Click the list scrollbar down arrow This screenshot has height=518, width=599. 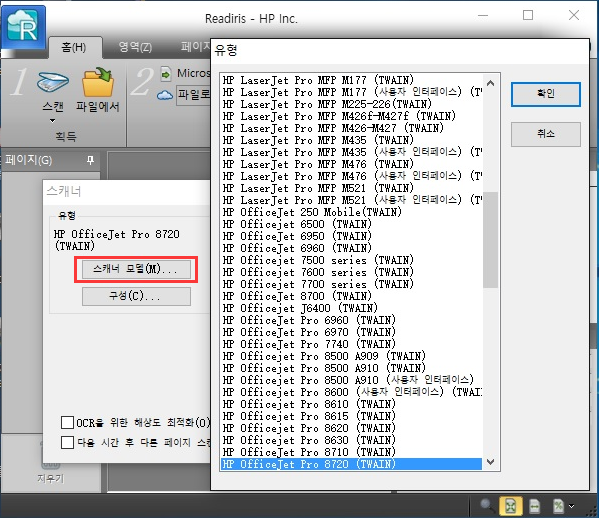coord(491,462)
